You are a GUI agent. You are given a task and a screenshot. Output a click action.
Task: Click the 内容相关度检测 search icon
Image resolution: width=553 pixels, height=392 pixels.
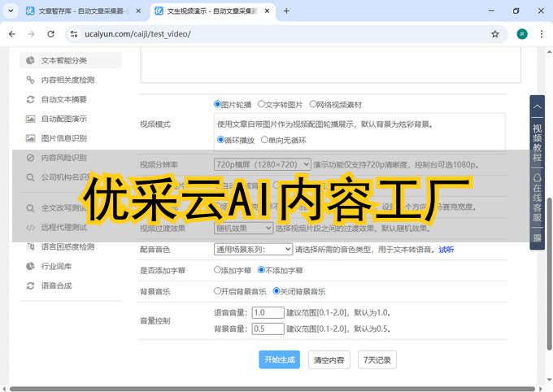pyautogui.click(x=30, y=80)
